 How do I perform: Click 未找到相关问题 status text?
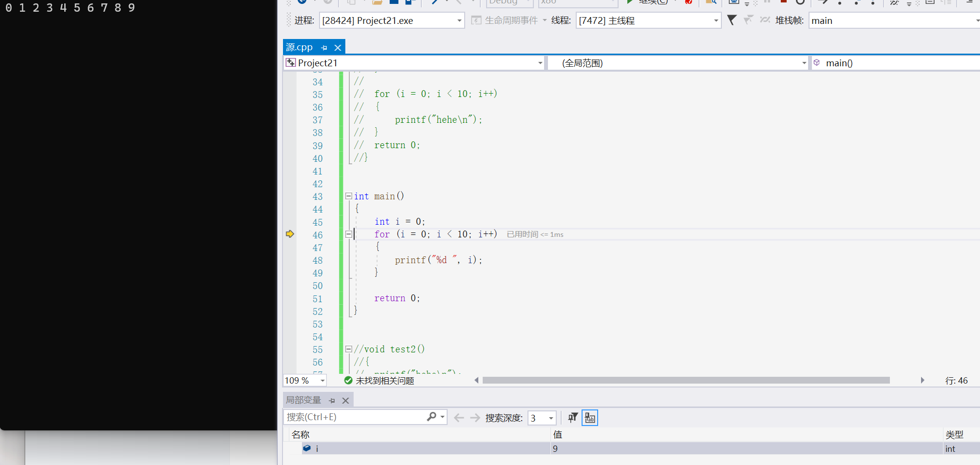tap(385, 381)
